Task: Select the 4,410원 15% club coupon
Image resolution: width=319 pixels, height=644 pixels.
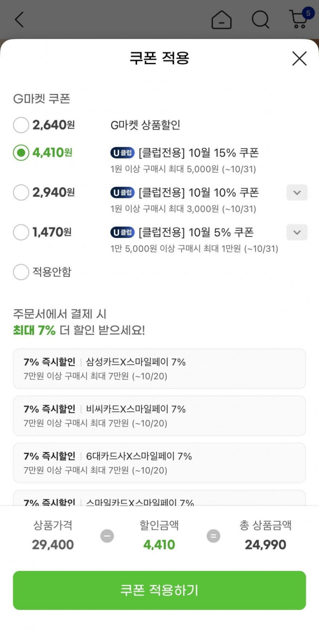Action: click(x=21, y=153)
